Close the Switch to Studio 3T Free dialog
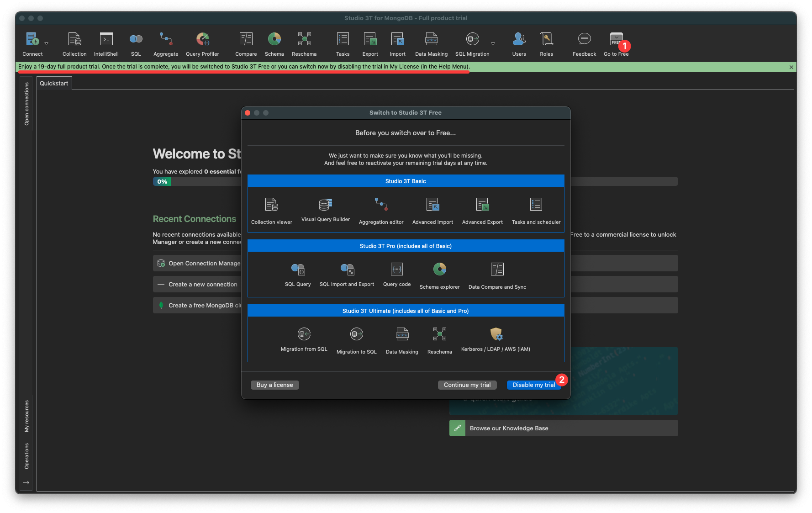Screen dimensions: 812x513 tap(248, 113)
